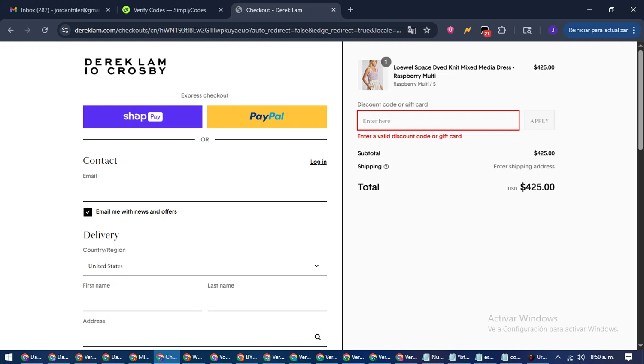644x364 pixels.
Task: Focus the First name field
Action: 142,301
